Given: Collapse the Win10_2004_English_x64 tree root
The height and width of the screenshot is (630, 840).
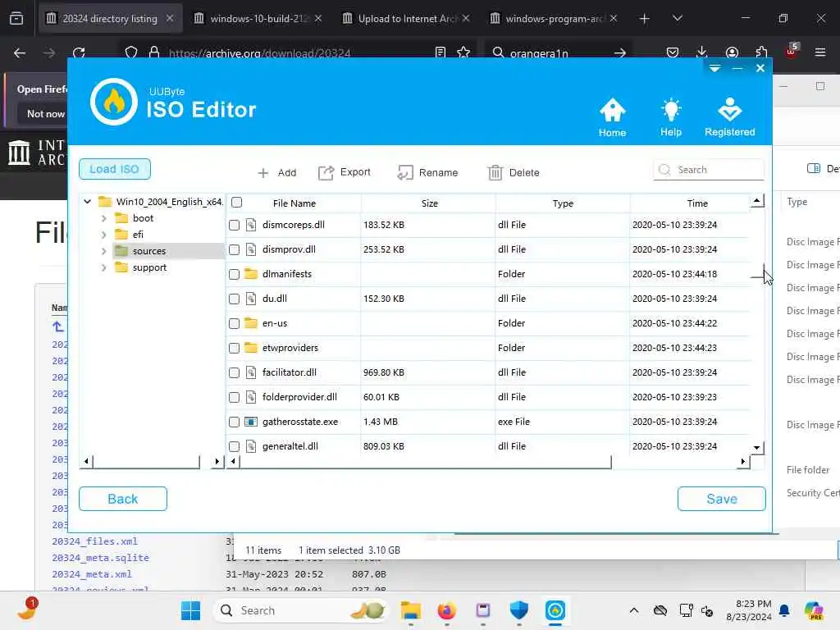Looking at the screenshot, I should pyautogui.click(x=87, y=202).
